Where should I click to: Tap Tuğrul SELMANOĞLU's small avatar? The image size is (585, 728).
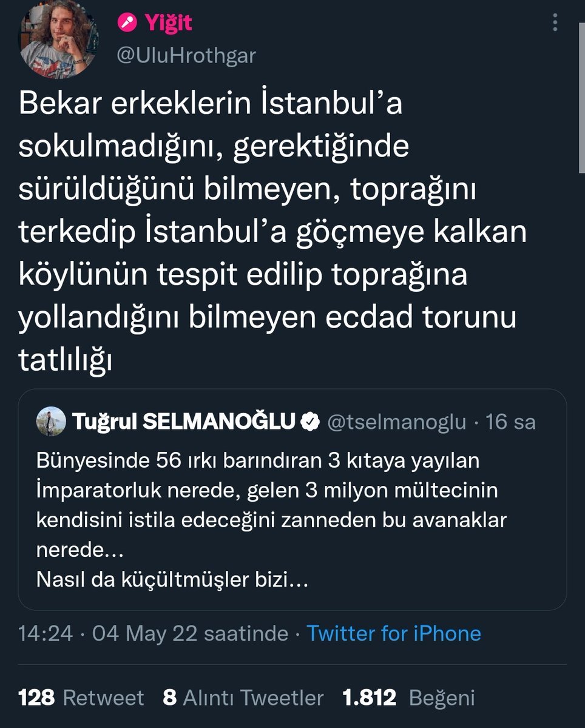tap(51, 421)
